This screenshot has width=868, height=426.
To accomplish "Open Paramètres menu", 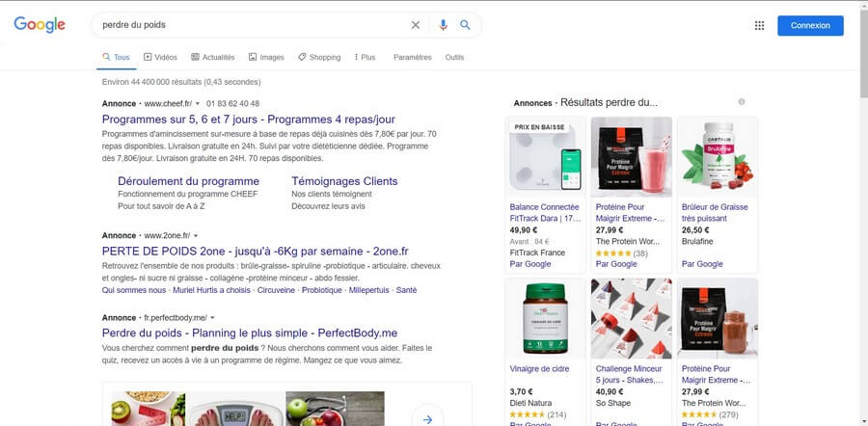I will pos(413,57).
